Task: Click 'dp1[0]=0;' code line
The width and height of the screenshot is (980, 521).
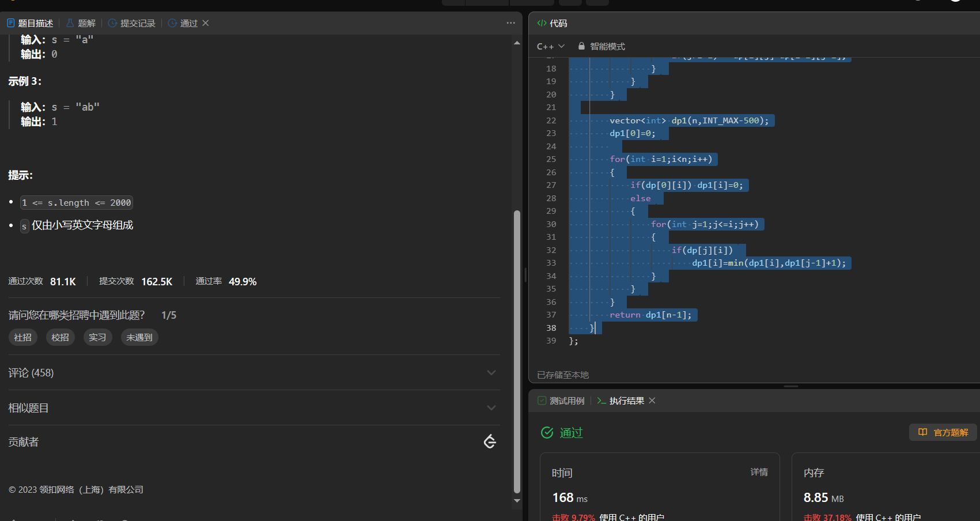Action: tap(633, 133)
